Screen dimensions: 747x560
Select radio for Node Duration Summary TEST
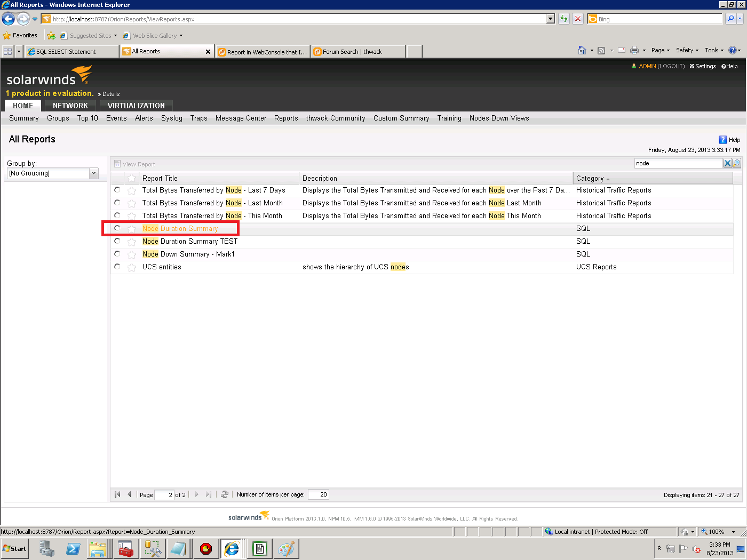(117, 241)
